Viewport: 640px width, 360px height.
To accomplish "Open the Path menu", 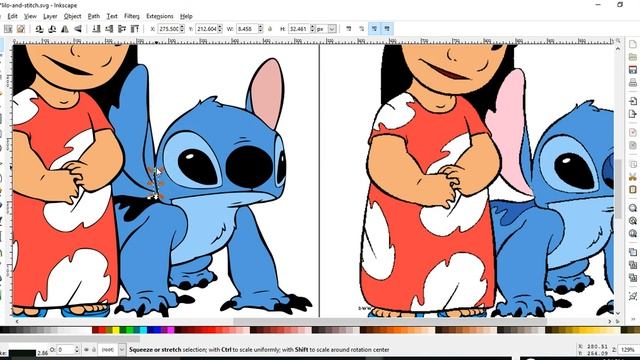I will (94, 16).
